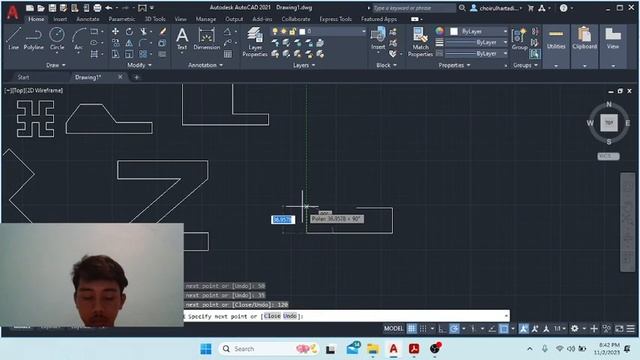Click the search magnifier icon in title bar
The image size is (640, 360).
(x=462, y=8)
